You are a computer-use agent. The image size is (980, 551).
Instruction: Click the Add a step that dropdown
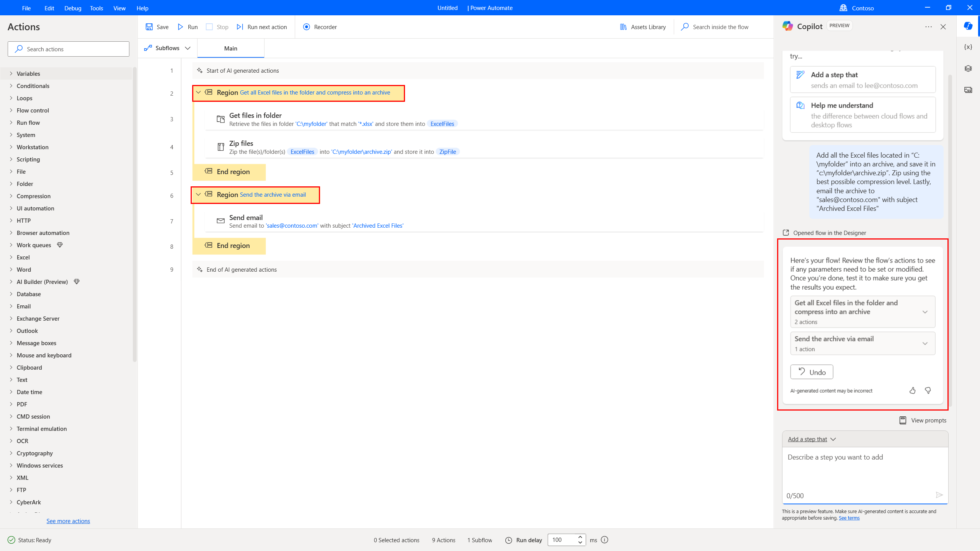812,439
